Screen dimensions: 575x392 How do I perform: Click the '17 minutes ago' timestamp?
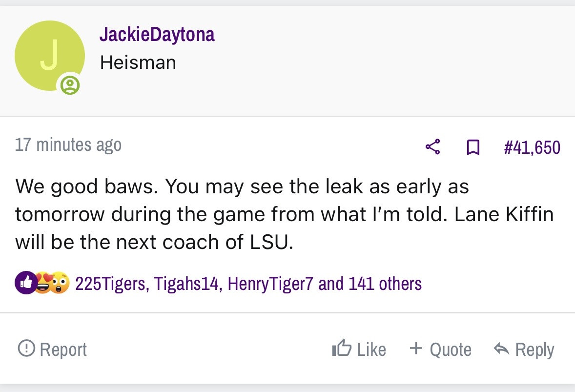[x=68, y=145]
